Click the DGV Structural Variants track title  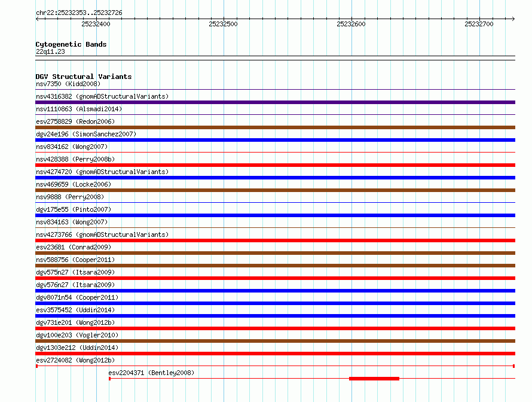(84, 77)
